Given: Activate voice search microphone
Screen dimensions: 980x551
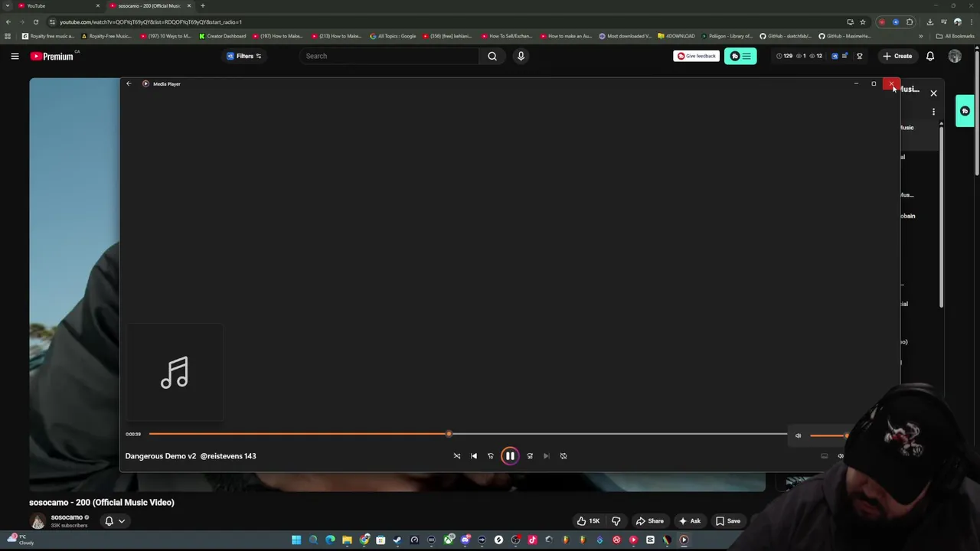Looking at the screenshot, I should coord(521,56).
